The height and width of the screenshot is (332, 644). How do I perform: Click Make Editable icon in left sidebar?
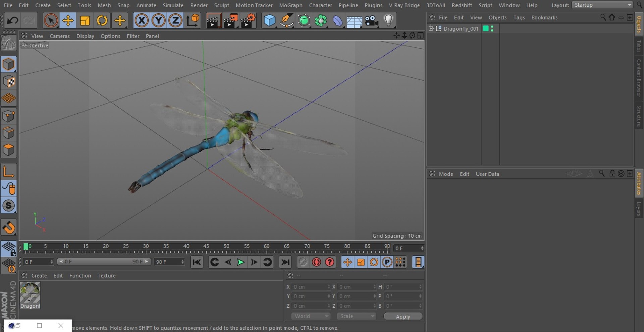[x=9, y=43]
